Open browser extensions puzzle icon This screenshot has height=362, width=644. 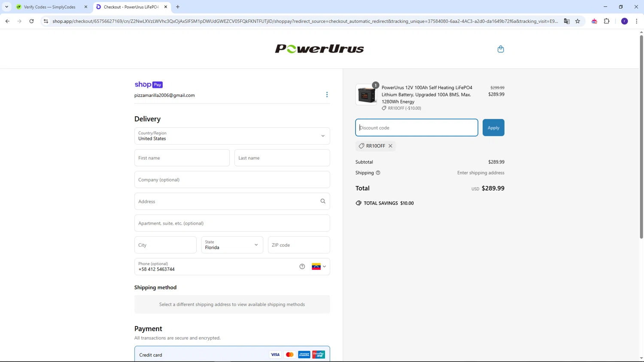[x=607, y=21]
